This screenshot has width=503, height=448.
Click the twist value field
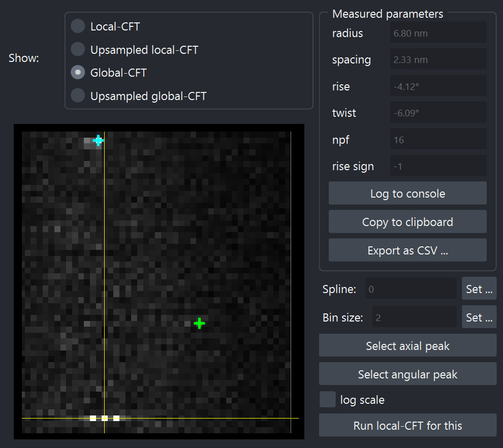click(438, 113)
